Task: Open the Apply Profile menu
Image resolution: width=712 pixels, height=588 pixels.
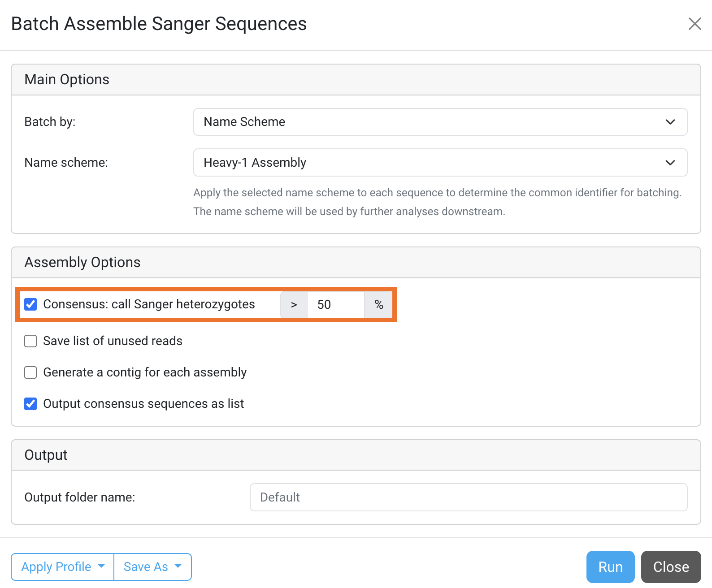Action: coord(62,567)
